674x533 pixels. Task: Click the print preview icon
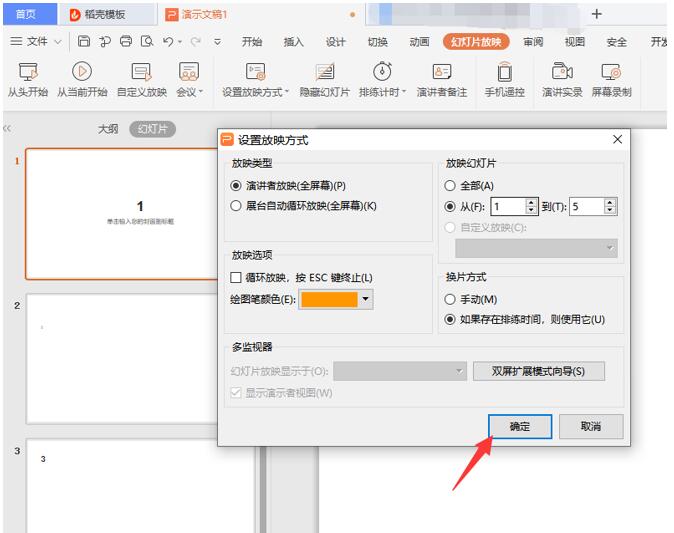click(147, 41)
